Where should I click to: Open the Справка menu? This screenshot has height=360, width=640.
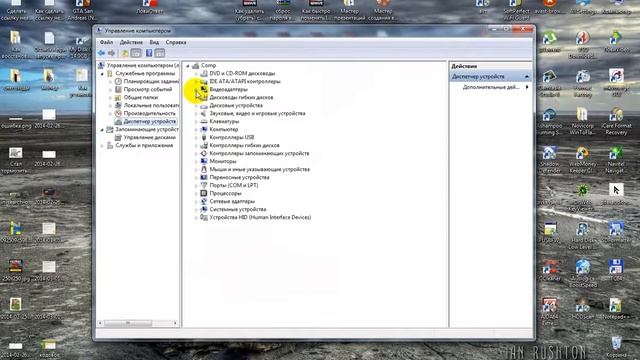(x=176, y=42)
